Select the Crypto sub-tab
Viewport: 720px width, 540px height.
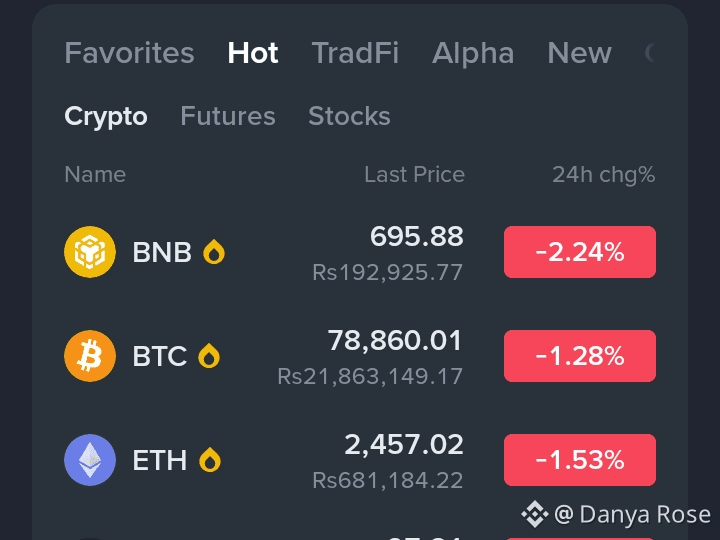(106, 116)
